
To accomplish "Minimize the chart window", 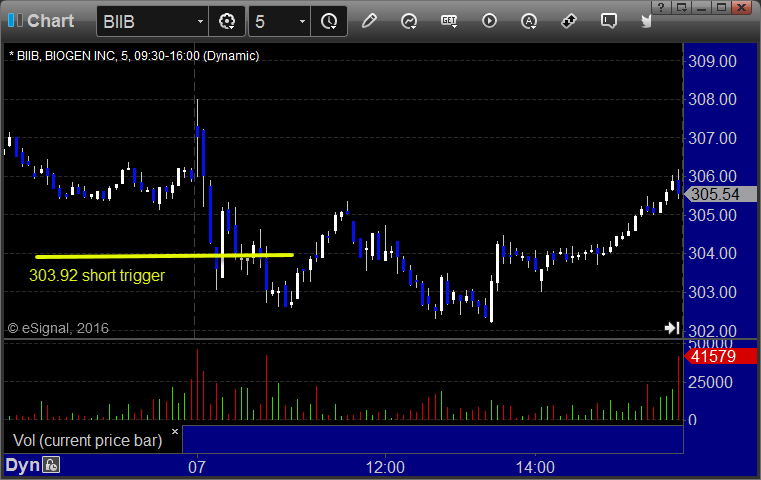I will coord(701,7).
